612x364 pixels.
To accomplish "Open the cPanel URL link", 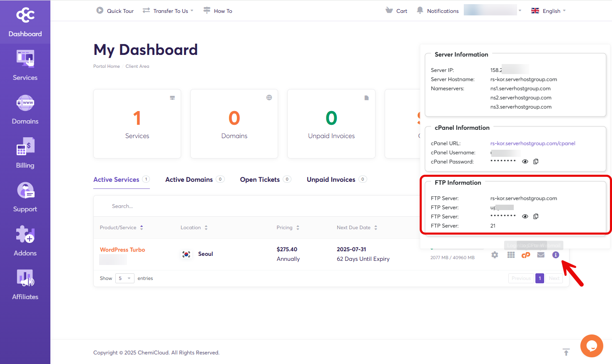I will [x=532, y=144].
